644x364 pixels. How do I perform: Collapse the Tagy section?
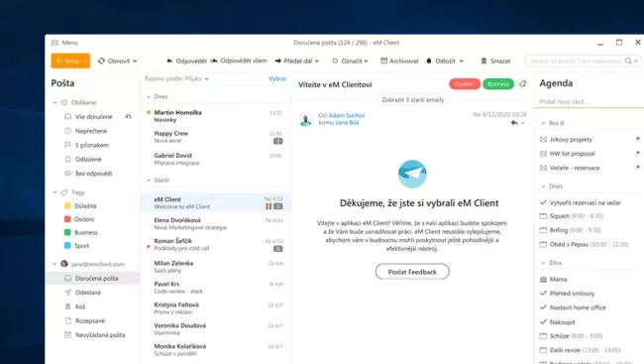(54, 192)
